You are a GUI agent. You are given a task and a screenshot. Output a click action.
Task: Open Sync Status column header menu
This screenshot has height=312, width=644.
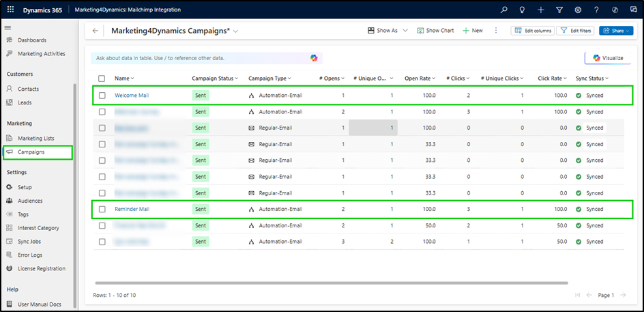click(x=592, y=79)
